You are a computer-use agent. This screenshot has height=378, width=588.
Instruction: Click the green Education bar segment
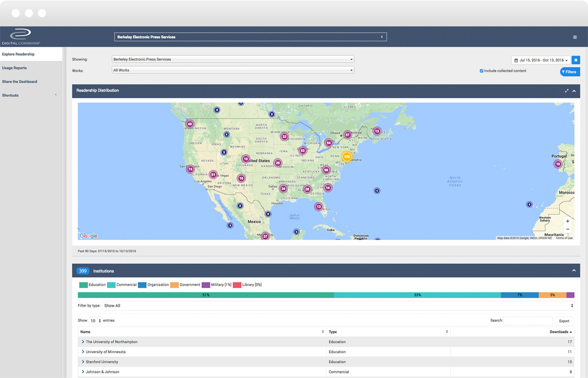tap(205, 295)
